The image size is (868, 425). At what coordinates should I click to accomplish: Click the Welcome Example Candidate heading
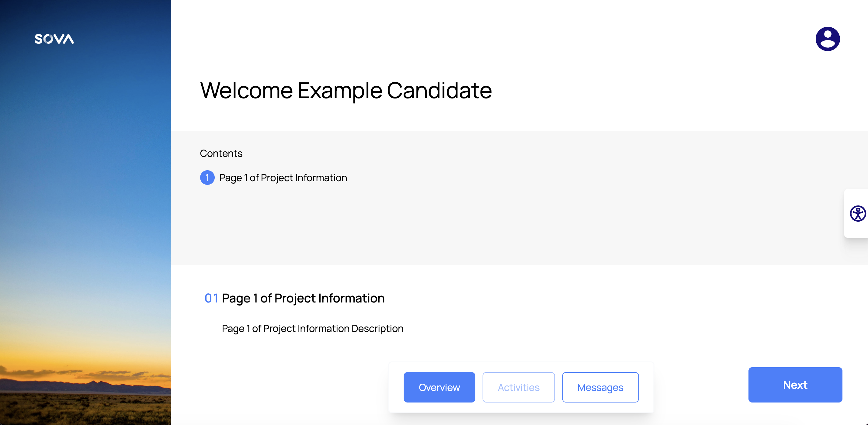346,90
